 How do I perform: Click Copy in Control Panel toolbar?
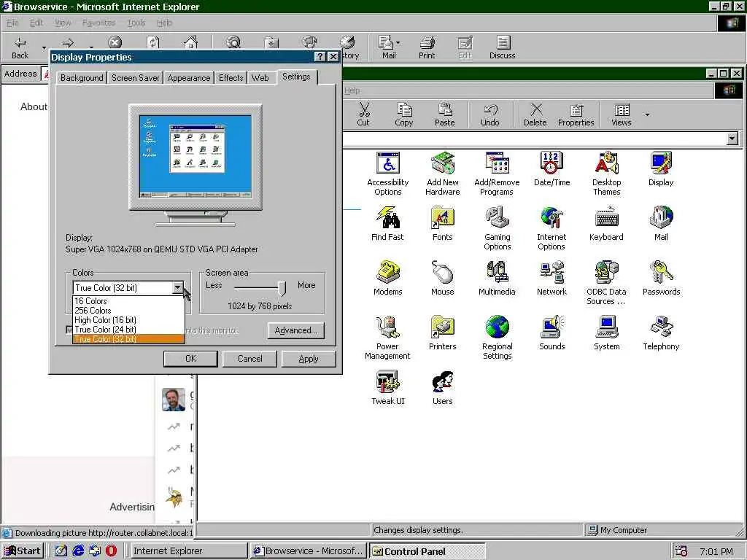pos(404,114)
